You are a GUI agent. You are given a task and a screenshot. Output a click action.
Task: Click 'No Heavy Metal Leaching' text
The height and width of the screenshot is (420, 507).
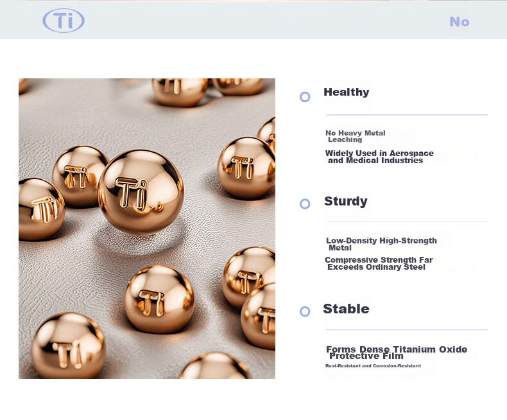point(355,136)
